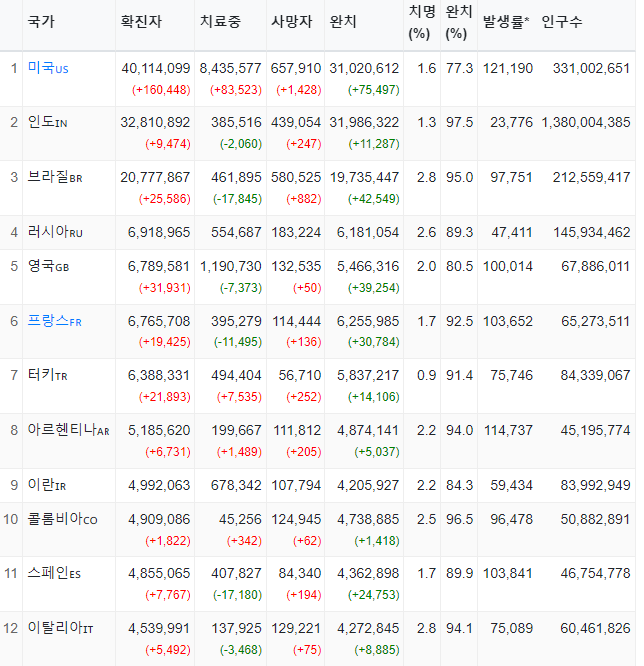Viewport: 644px width, 666px height.
Task: Click Iran active cases 678,342
Action: pos(236,485)
